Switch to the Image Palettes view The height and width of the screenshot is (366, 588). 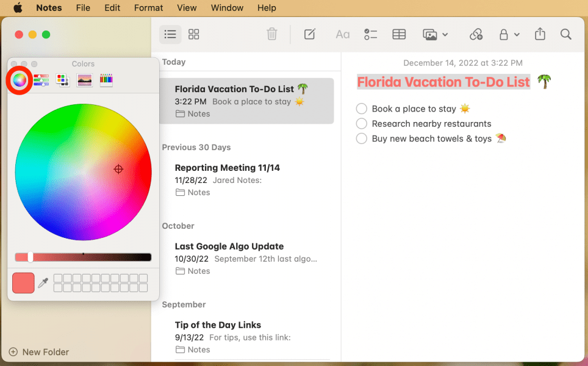point(84,79)
